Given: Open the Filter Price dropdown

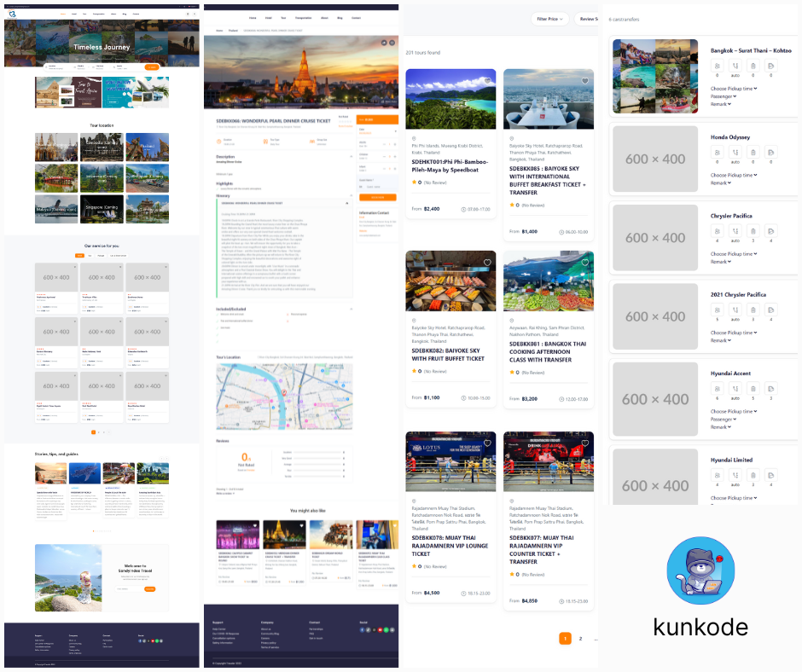Looking at the screenshot, I should [549, 18].
